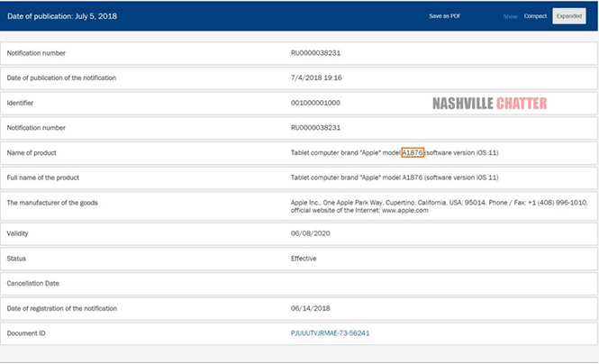Open Document ID link PJUUUTVJRMAE-73-56241
This screenshot has height=364, width=599.
click(x=330, y=333)
